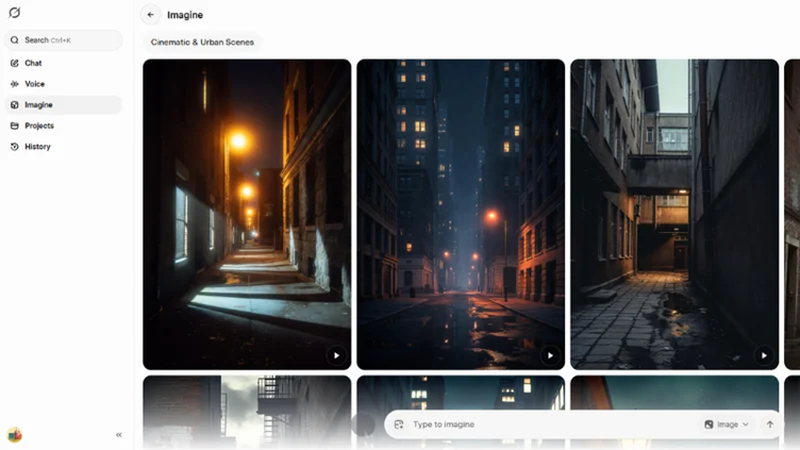
Task: Click the Imagine sidebar icon
Action: [14, 105]
